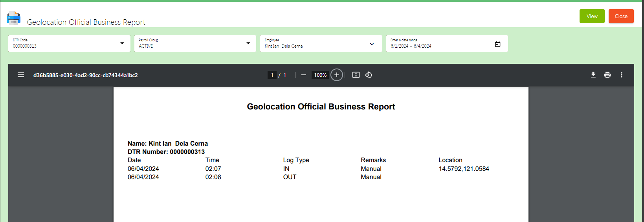Click the printer icon beside report title
The height and width of the screenshot is (222, 644).
tap(13, 18)
